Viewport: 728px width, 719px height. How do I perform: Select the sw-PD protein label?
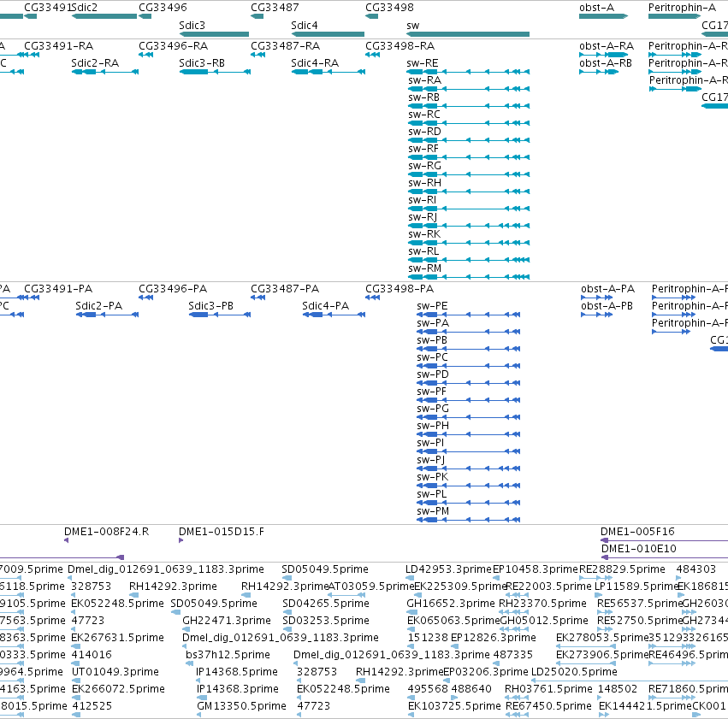pos(433,374)
